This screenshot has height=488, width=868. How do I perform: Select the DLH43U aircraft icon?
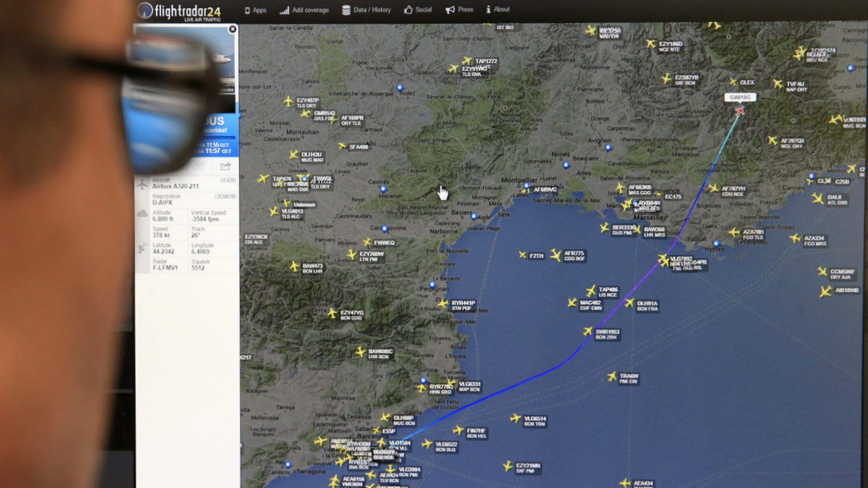[x=294, y=155]
